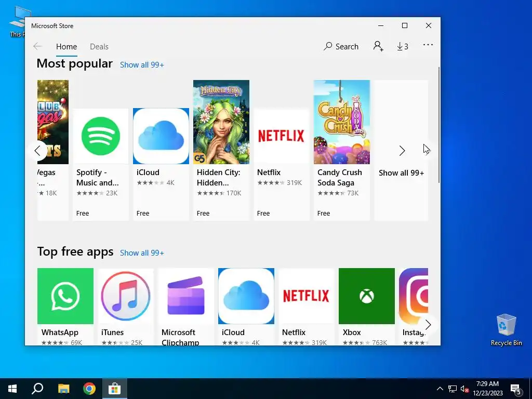This screenshot has height=399, width=532.
Task: Open the Search magnifier in the Store
Action: pyautogui.click(x=341, y=46)
